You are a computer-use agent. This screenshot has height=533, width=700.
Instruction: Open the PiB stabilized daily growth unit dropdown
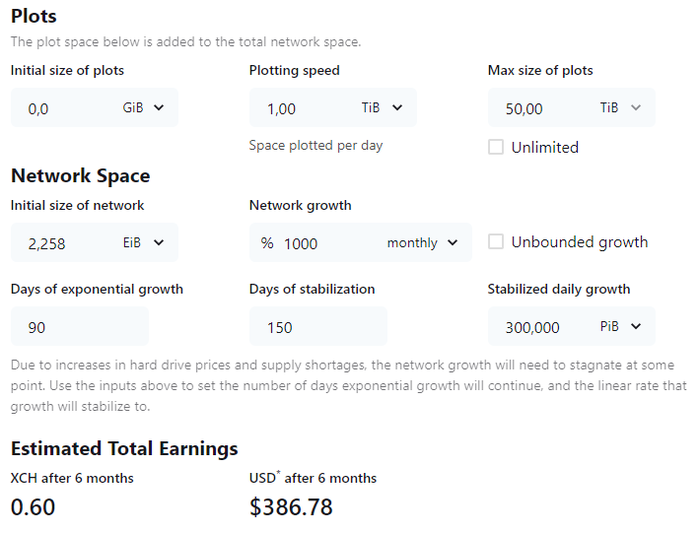point(621,326)
